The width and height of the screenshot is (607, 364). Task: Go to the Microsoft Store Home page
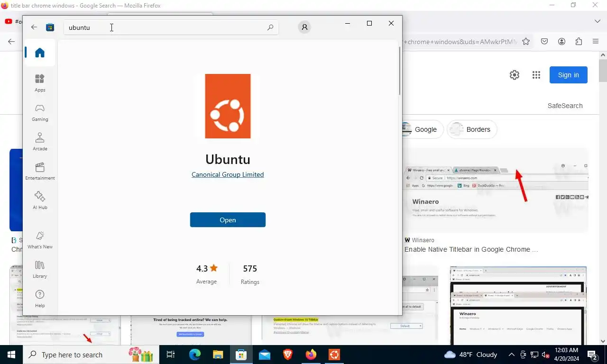tap(40, 53)
